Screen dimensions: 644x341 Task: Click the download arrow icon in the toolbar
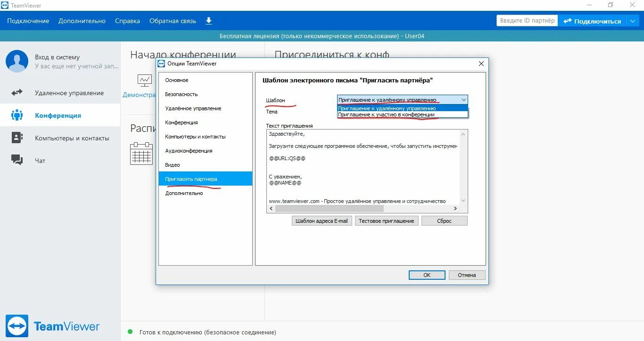tap(209, 21)
